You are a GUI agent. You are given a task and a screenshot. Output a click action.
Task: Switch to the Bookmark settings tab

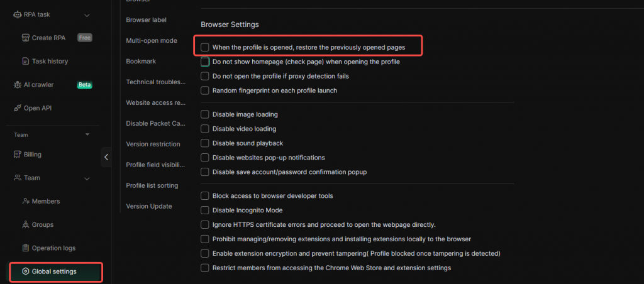tap(141, 61)
